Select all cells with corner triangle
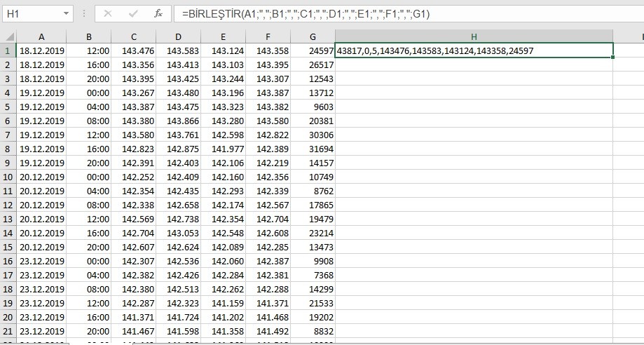The height and width of the screenshot is (345, 644). point(8,36)
